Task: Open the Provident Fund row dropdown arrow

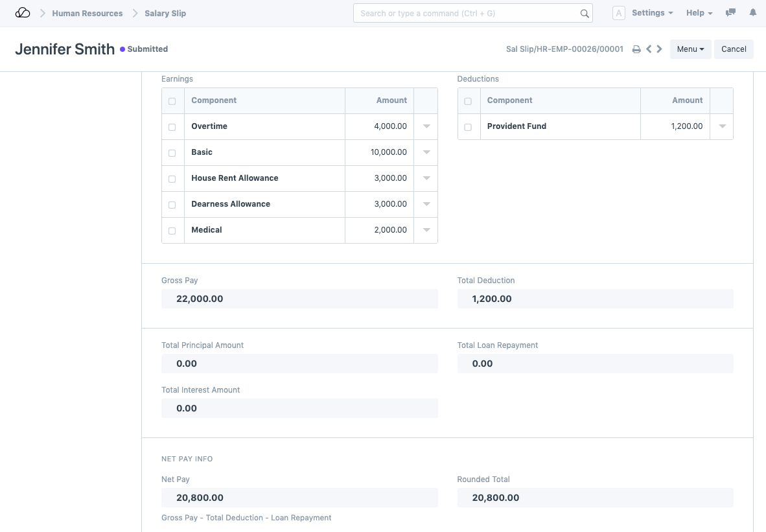Action: tap(722, 126)
